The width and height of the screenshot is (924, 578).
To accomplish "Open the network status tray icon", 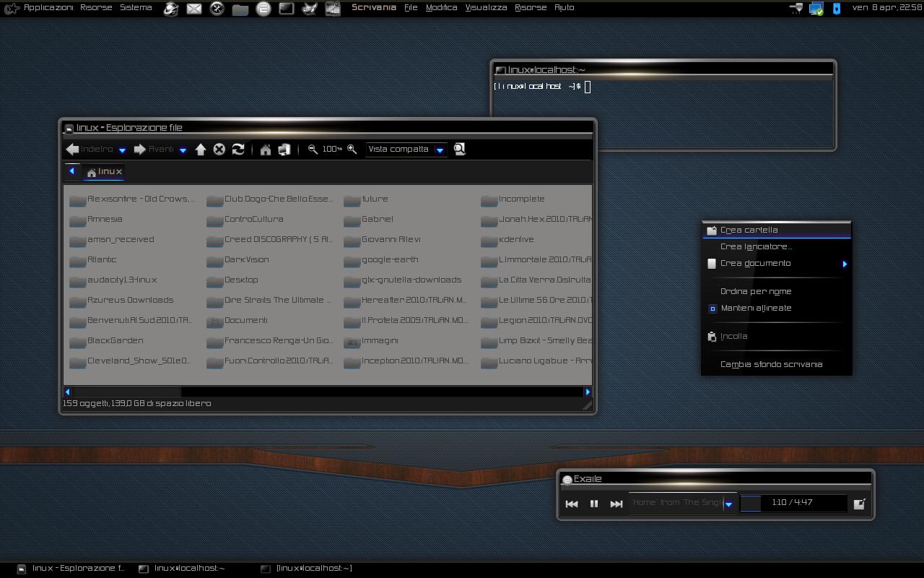I will (x=816, y=9).
